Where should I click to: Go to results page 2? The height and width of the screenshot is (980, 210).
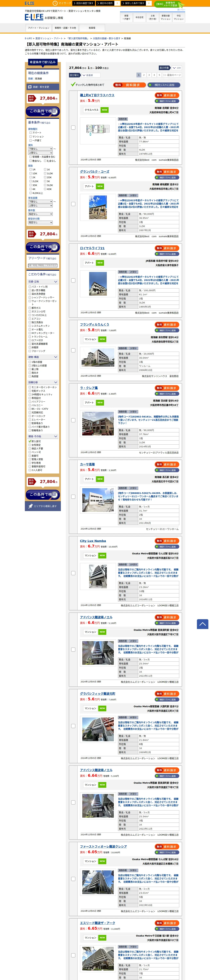144,75
